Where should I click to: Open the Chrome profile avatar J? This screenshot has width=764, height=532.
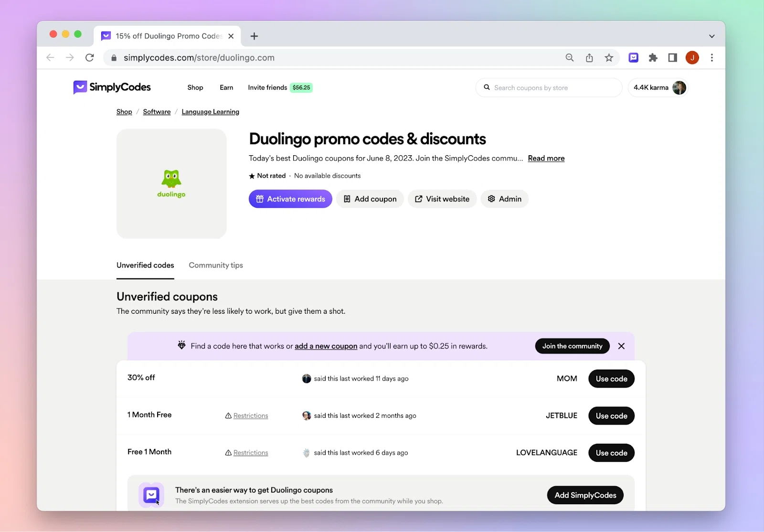click(x=692, y=58)
